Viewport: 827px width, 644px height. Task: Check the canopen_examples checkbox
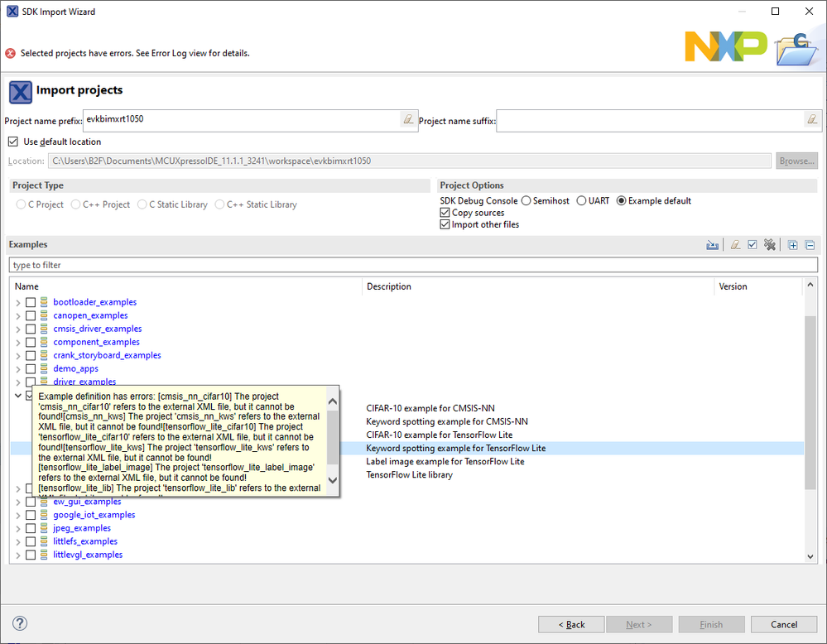pos(31,315)
